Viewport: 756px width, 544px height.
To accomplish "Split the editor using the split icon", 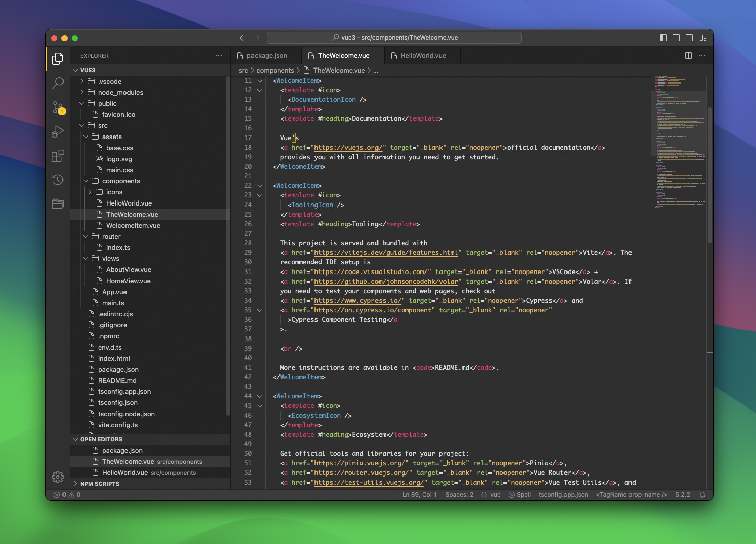I will [688, 55].
